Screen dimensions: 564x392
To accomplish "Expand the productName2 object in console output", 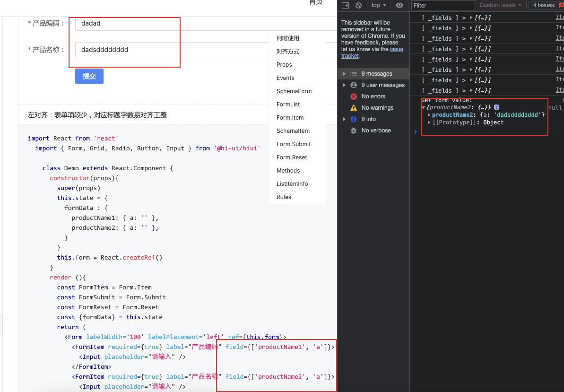I will tap(429, 114).
